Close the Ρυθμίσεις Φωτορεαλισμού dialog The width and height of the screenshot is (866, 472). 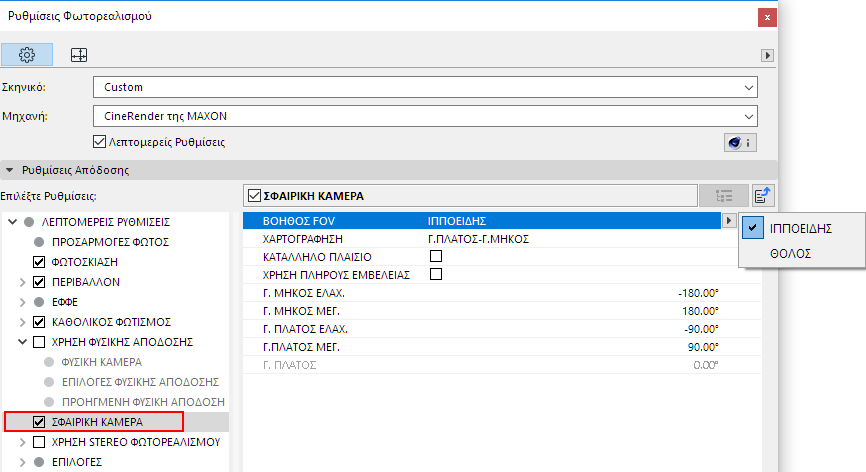pos(767,18)
